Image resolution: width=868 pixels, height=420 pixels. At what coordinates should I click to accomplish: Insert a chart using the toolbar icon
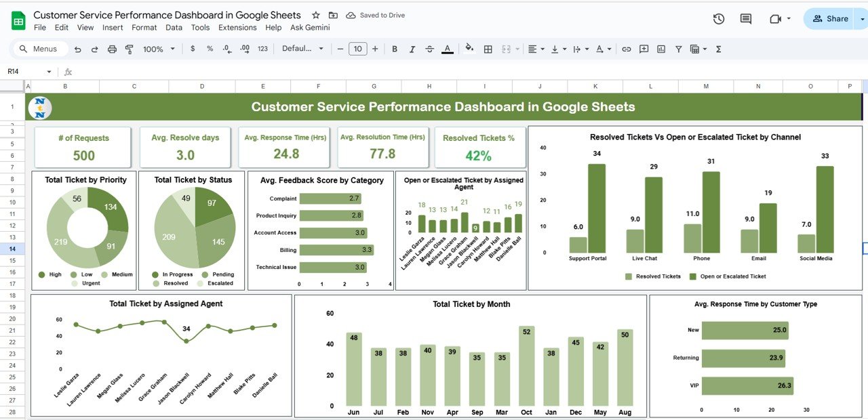coord(661,49)
